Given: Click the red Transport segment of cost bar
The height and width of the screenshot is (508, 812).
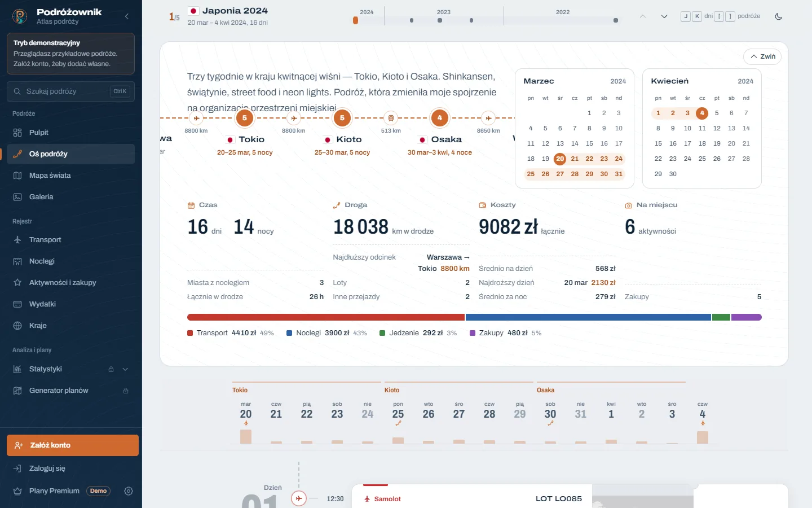Looking at the screenshot, I should click(326, 317).
